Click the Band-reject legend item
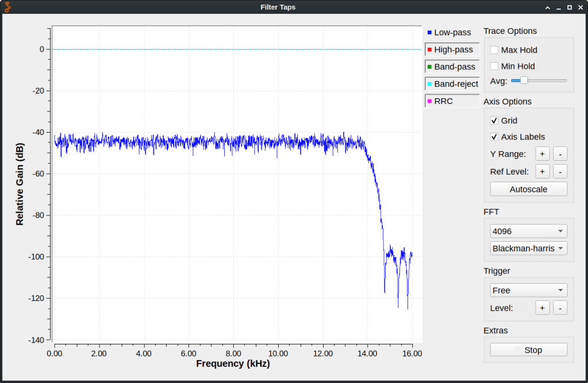Viewport: 588px width, 383px height. 452,84
